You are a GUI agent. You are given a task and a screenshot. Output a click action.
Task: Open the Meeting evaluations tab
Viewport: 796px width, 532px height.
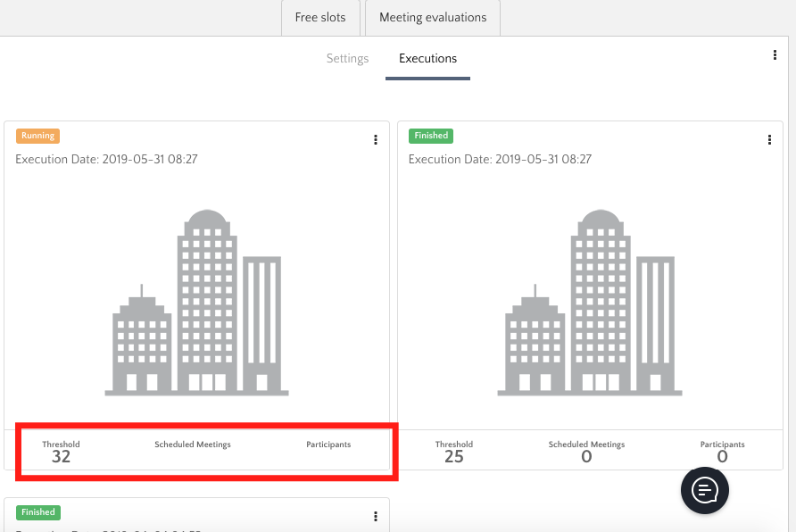[x=433, y=18]
